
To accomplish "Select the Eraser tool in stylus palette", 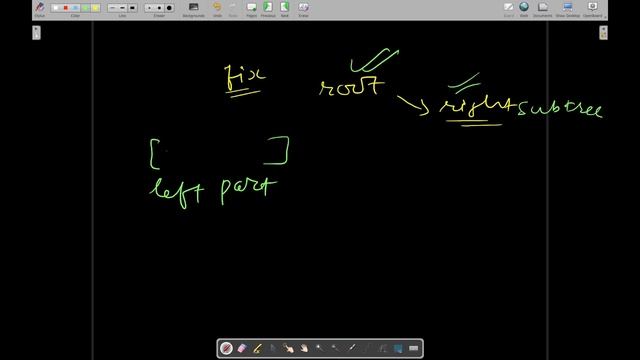I will [242, 348].
